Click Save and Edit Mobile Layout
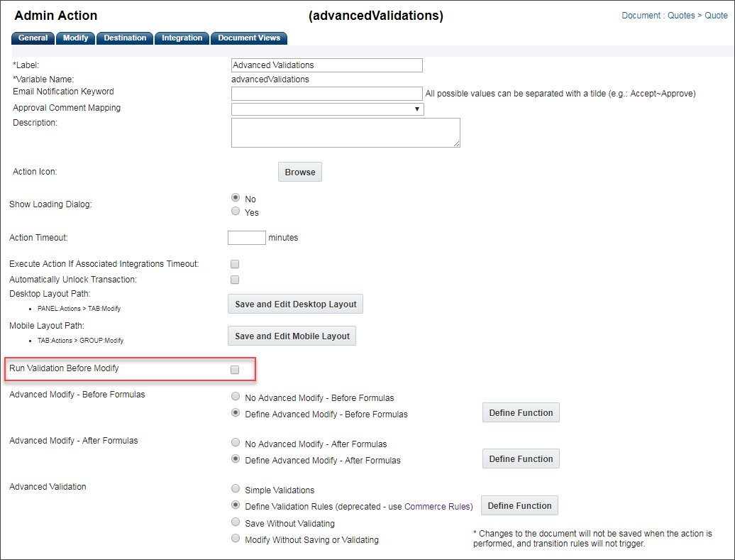735x560 pixels. point(292,336)
